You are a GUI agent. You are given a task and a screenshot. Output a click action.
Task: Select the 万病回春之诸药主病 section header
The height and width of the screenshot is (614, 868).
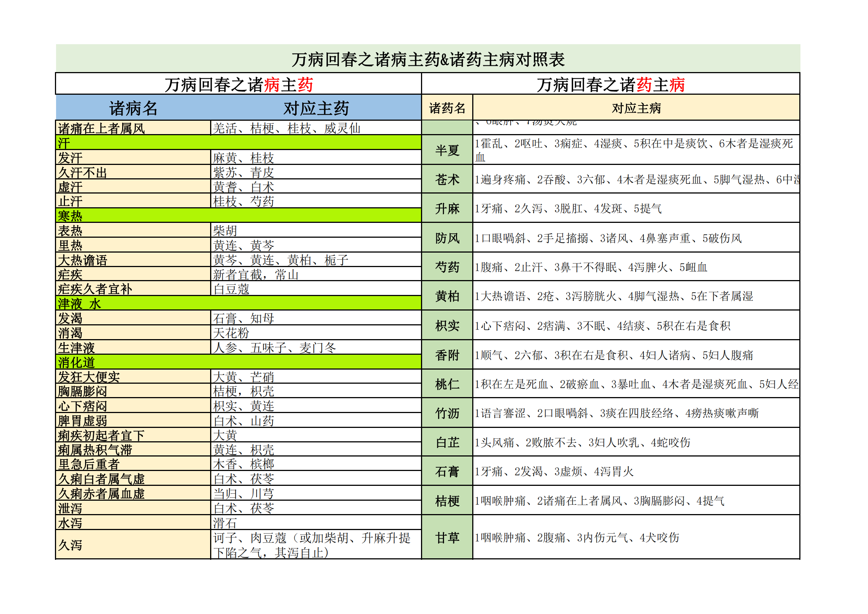point(611,84)
